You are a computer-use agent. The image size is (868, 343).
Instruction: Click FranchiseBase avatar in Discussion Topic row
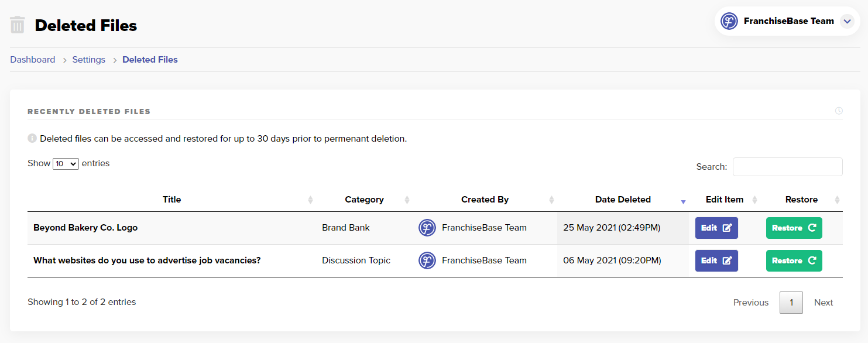(427, 260)
